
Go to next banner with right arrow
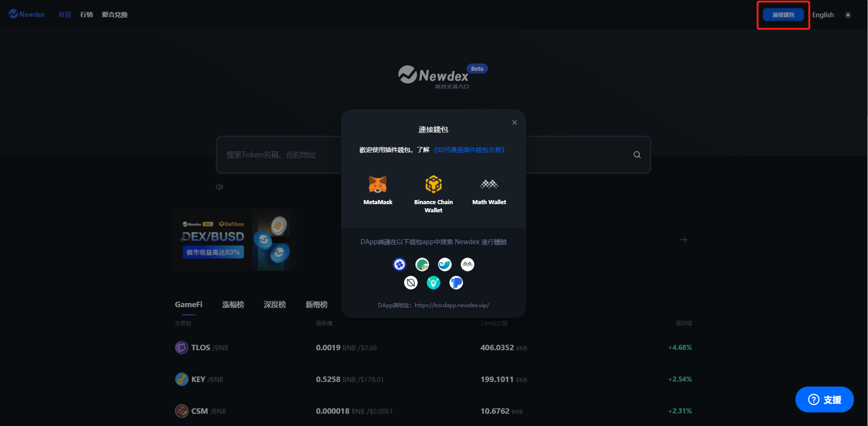tap(683, 240)
